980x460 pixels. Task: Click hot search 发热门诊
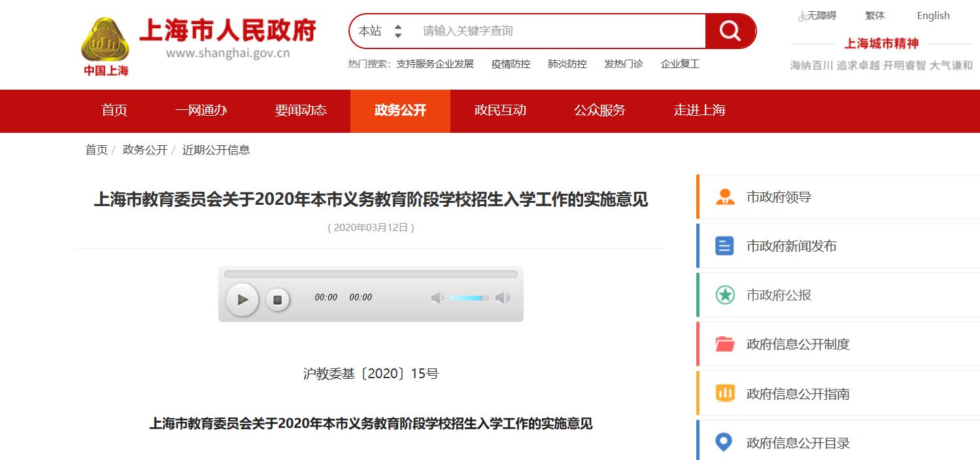(623, 63)
